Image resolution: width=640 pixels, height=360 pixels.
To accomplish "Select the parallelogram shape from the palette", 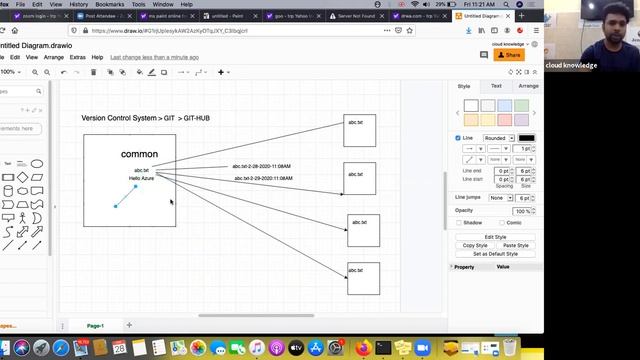I will [x=37, y=178].
